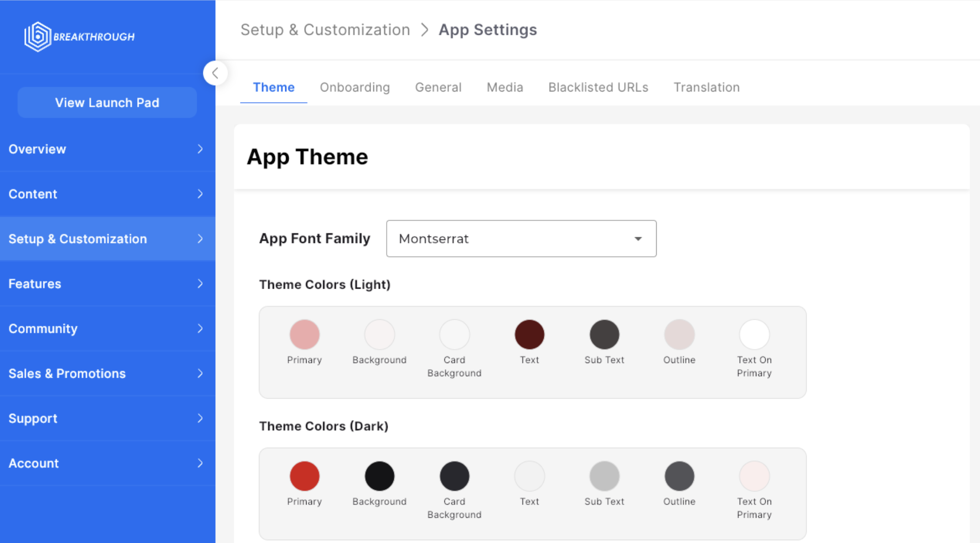This screenshot has height=543, width=980.
Task: Expand Sales & Promotions menu
Action: click(x=107, y=373)
